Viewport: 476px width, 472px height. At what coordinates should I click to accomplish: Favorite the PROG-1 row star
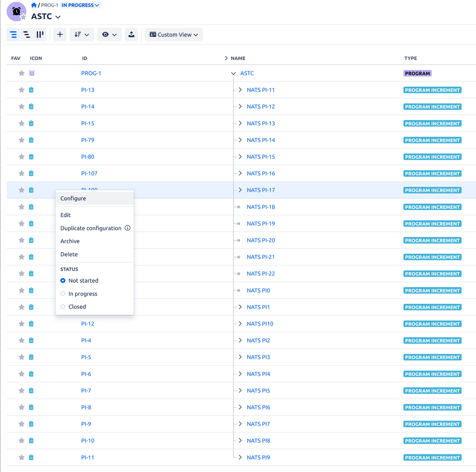(21, 73)
